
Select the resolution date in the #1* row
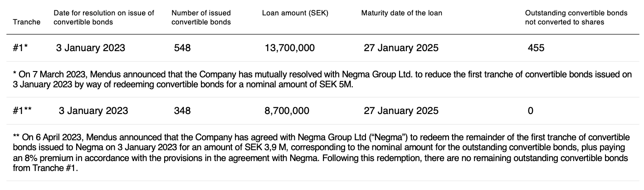(90, 47)
